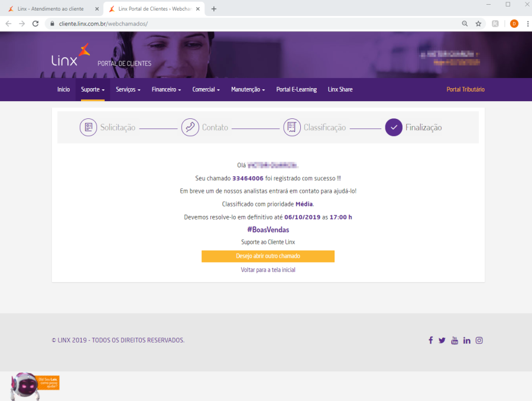532x401 pixels.
Task: Open Linx Share menu item
Action: pyautogui.click(x=340, y=89)
